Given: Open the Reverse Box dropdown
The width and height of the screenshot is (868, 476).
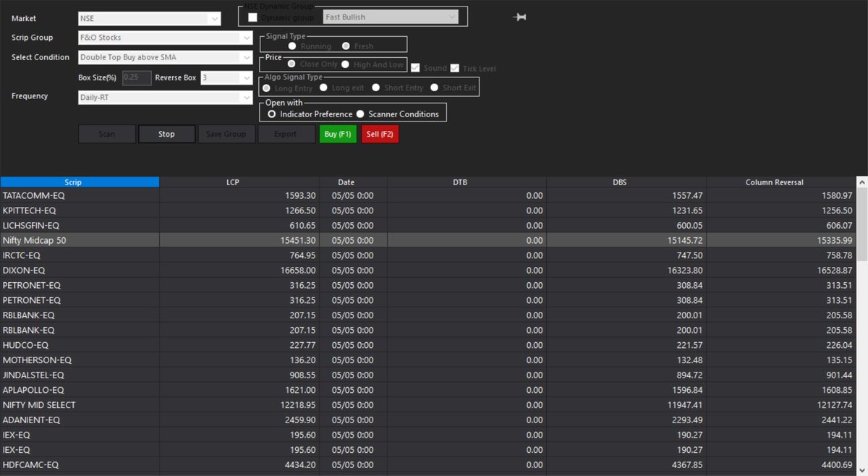Looking at the screenshot, I should pos(226,77).
